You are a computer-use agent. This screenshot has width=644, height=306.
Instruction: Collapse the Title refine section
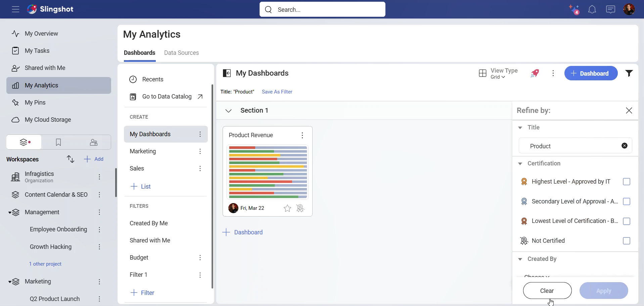coord(520,127)
